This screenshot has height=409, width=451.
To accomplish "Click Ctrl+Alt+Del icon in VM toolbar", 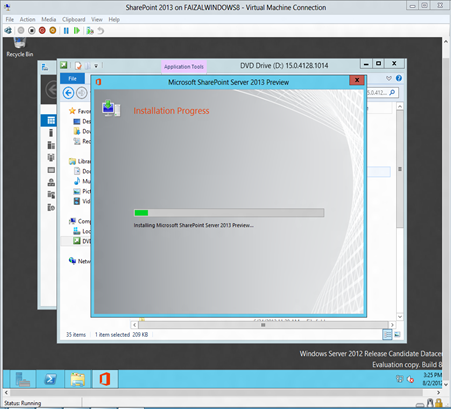I will point(8,31).
